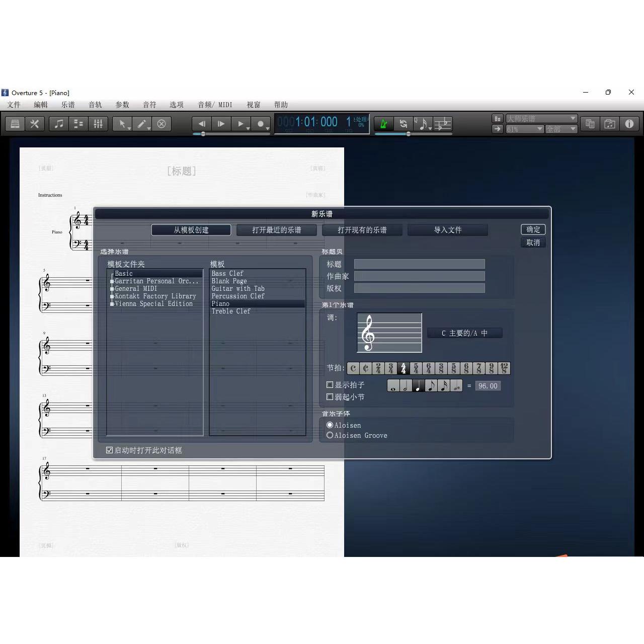Open the 编辑 menu

41,105
